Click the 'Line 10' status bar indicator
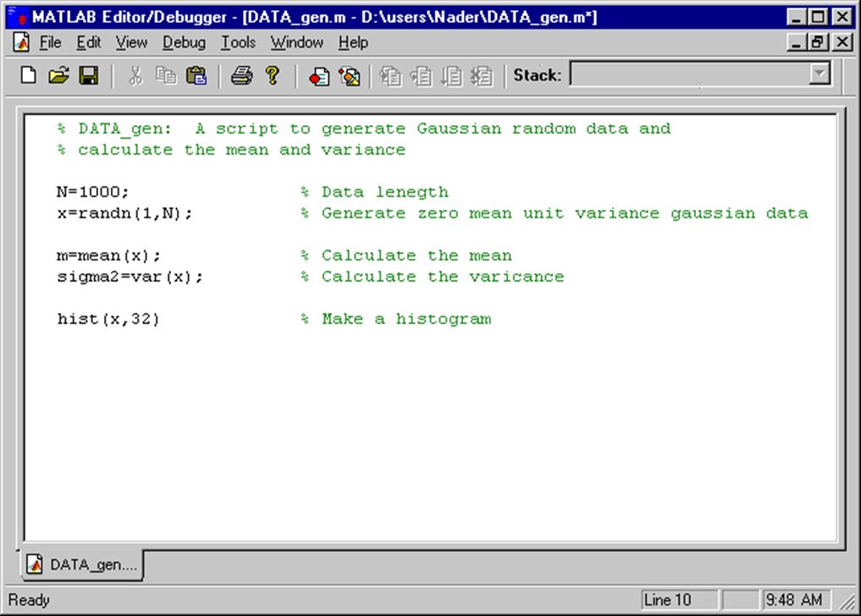The image size is (861, 616). click(x=679, y=600)
